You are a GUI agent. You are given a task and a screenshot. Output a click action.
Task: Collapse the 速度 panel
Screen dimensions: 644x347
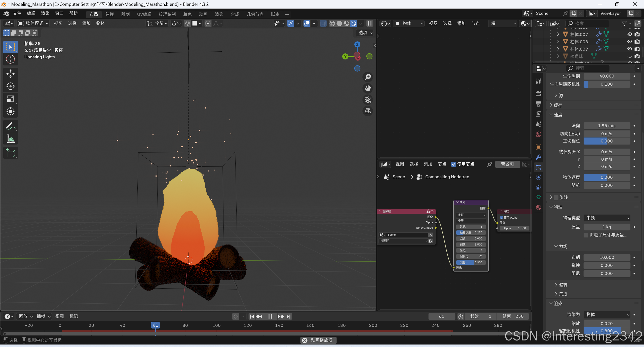[551, 115]
